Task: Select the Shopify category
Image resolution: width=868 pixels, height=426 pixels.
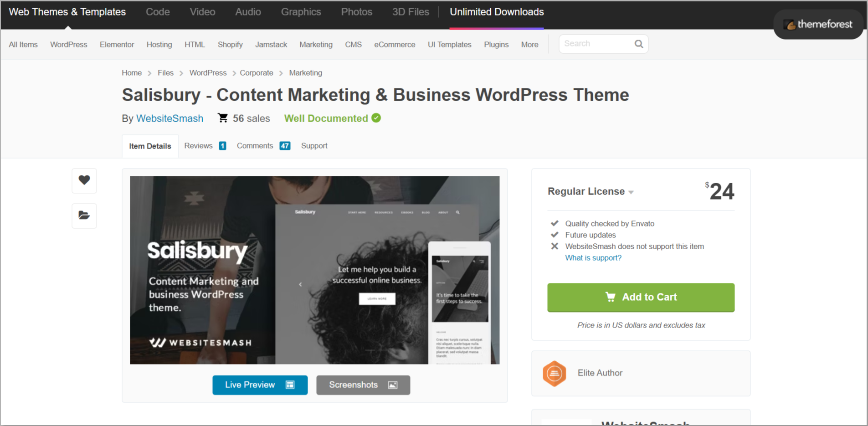Action: (230, 45)
